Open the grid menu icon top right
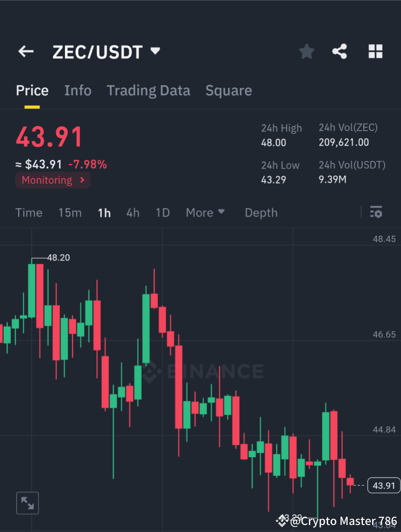This screenshot has height=532, width=401. 375,52
